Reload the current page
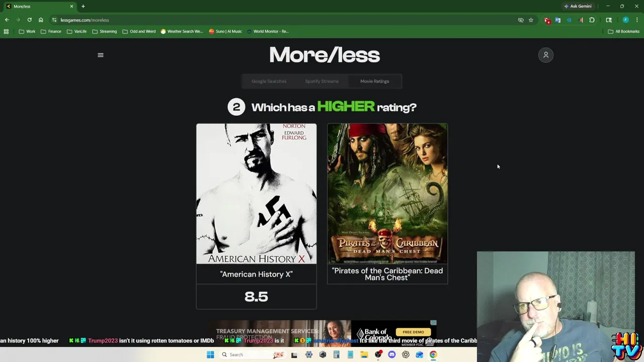This screenshot has width=644, height=362. coord(30,20)
